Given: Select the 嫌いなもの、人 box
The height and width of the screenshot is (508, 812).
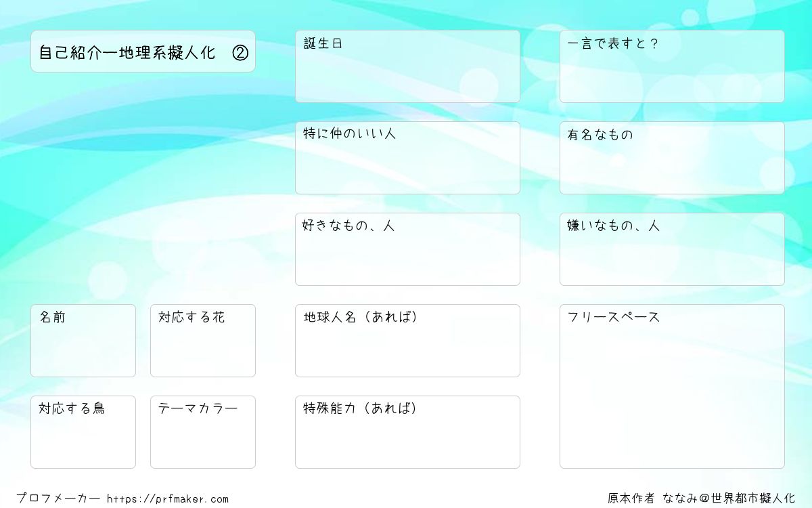Looking at the screenshot, I should pos(672,250).
